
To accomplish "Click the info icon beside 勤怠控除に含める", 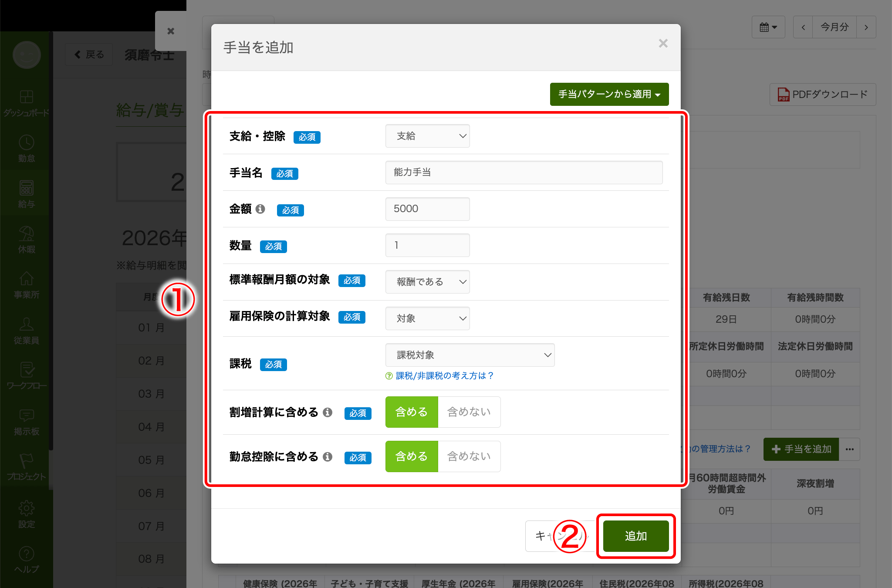I will tap(328, 456).
